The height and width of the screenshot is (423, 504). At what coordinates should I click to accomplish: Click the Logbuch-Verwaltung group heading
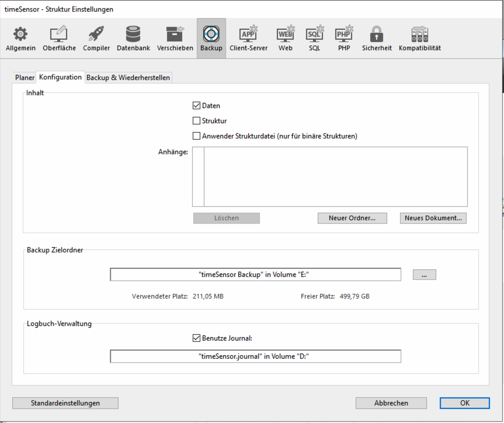tap(59, 323)
